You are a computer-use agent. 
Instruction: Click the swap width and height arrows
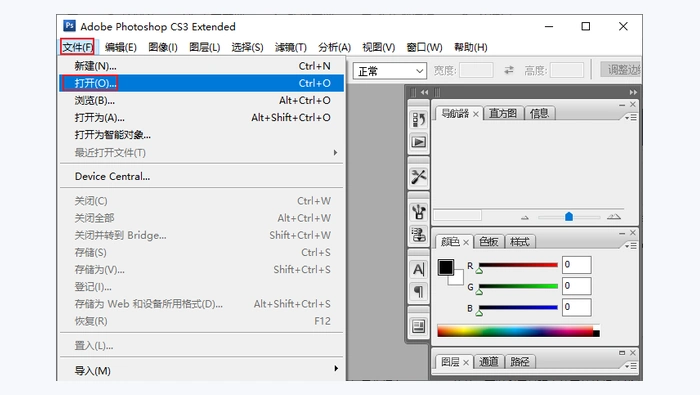[x=509, y=70]
